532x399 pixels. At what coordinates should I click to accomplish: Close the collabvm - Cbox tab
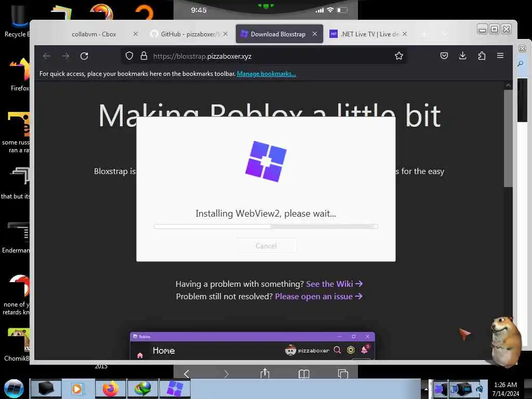click(136, 34)
